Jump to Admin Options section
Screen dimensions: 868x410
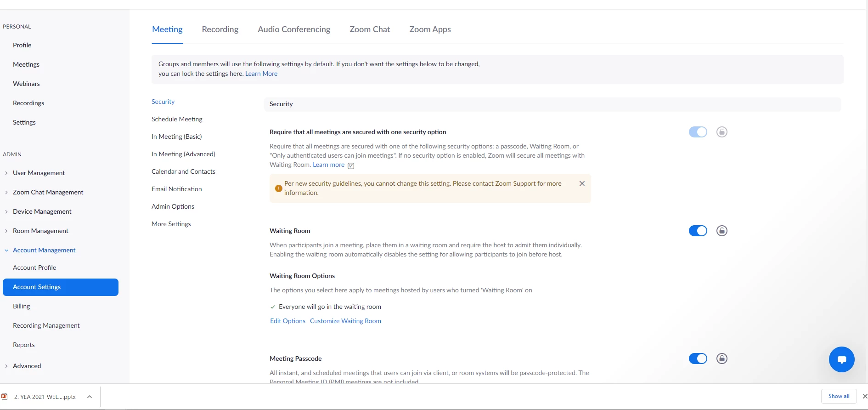pos(173,206)
